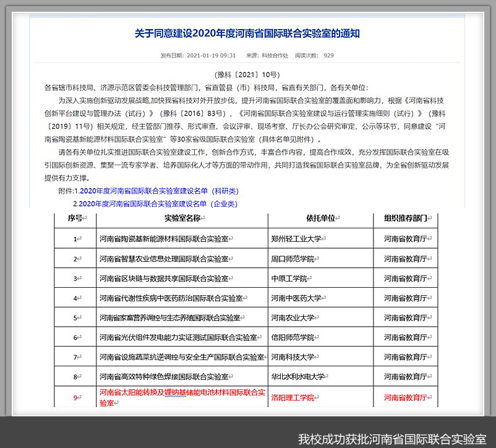Viewport: 496px width, 448px height.
Task: Click the 实验室名称 column header
Action: 182,218
